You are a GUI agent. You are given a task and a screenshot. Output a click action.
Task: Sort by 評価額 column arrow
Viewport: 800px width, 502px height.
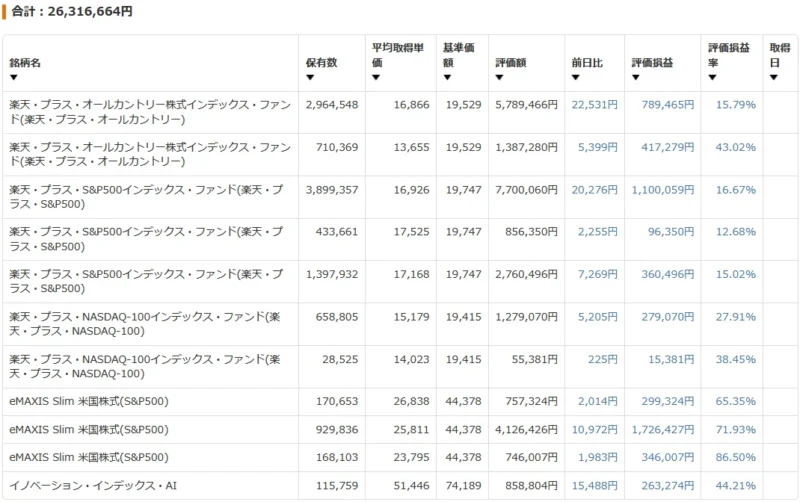[x=499, y=78]
